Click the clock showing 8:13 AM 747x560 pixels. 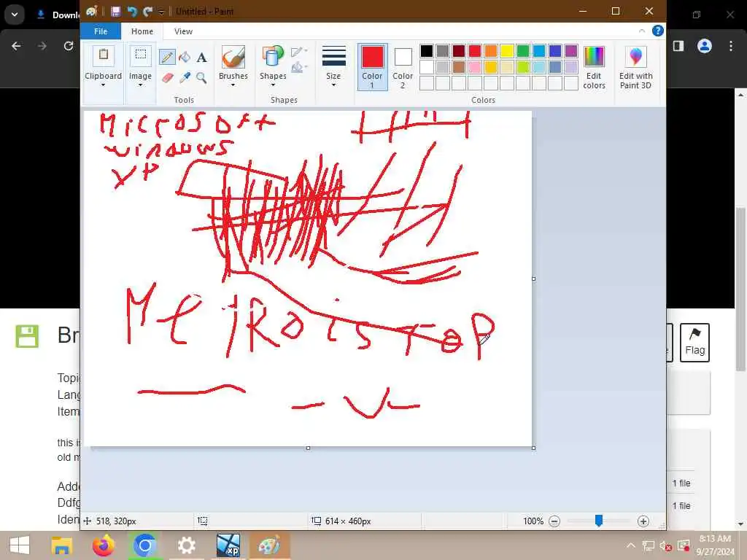pyautogui.click(x=715, y=539)
